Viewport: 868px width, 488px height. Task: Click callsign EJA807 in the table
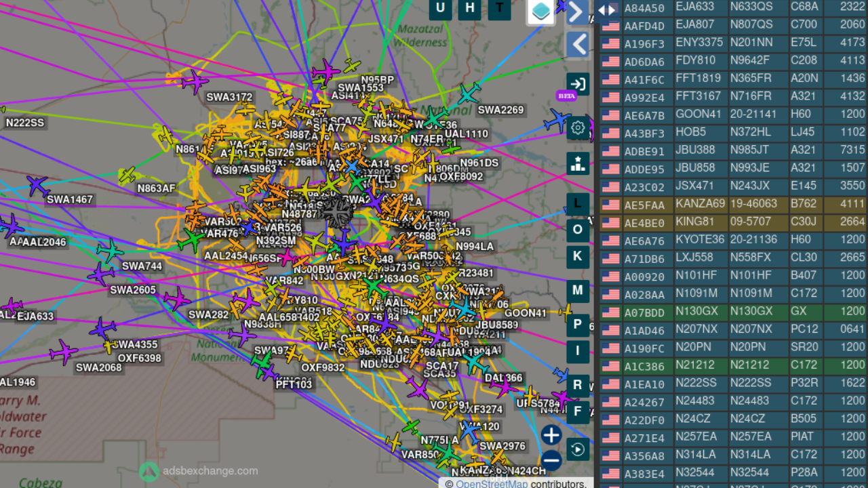694,24
